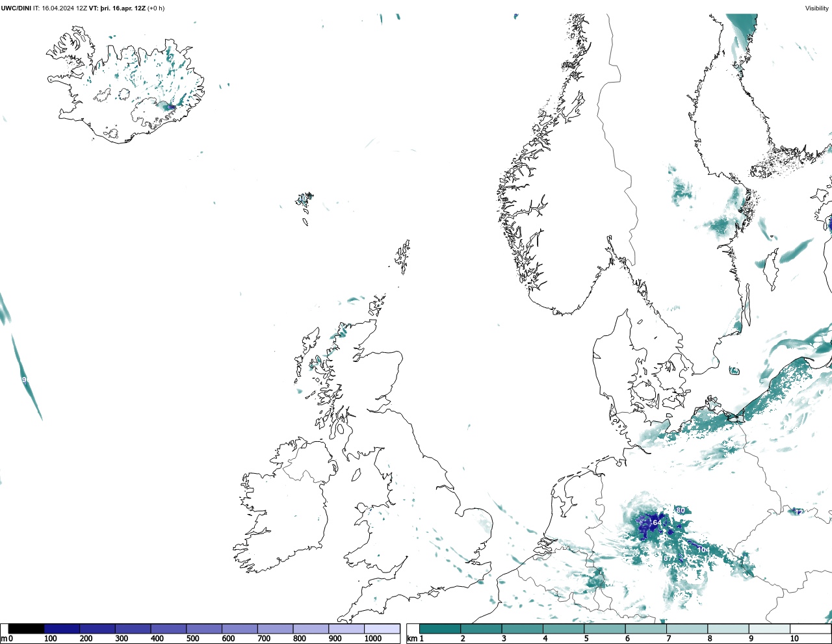Select the 9–10 km legend swatch

pos(769,628)
